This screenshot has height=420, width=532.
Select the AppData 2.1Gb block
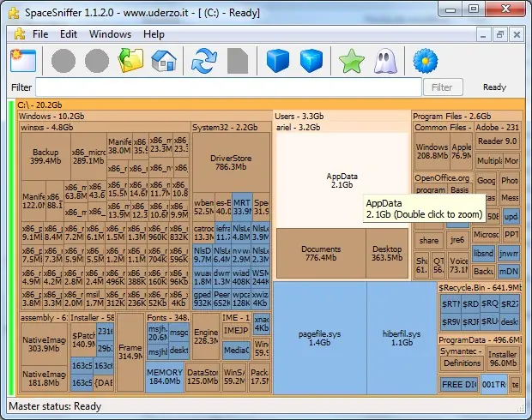pos(342,180)
